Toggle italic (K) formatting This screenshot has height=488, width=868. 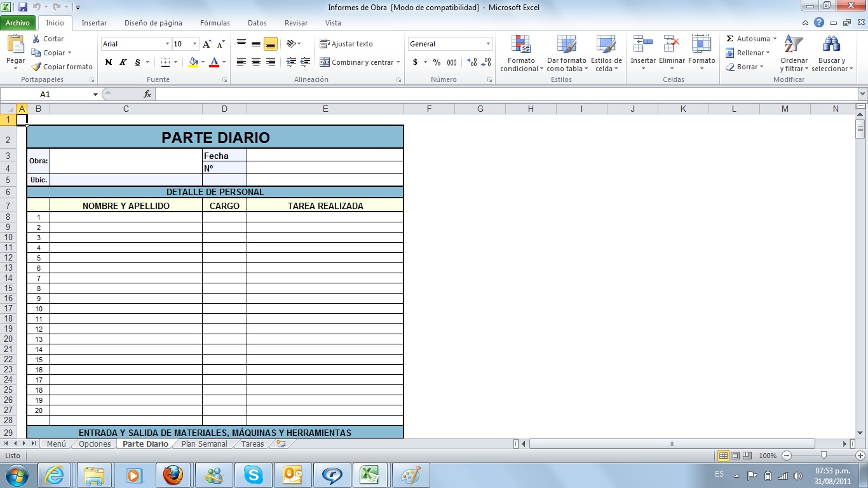point(123,62)
